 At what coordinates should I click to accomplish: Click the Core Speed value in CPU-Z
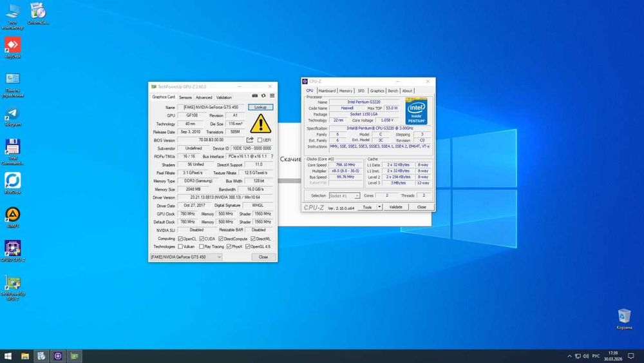(x=345, y=165)
